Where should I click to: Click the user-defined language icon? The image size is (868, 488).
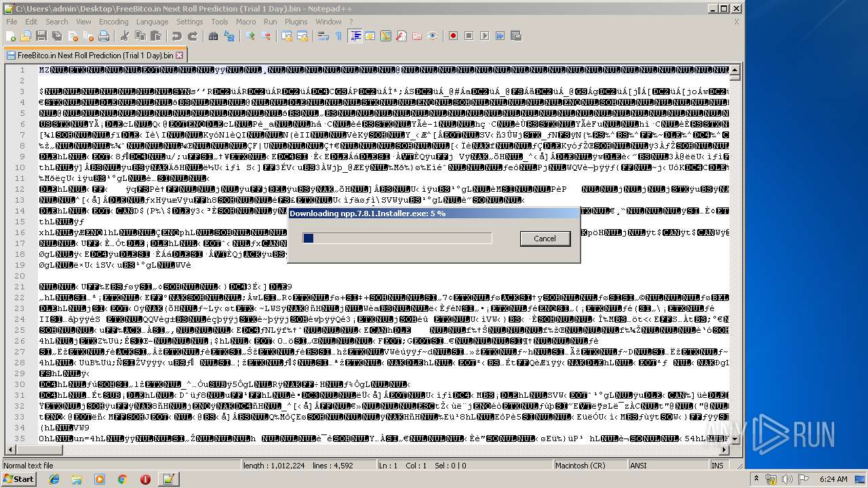[x=370, y=36]
